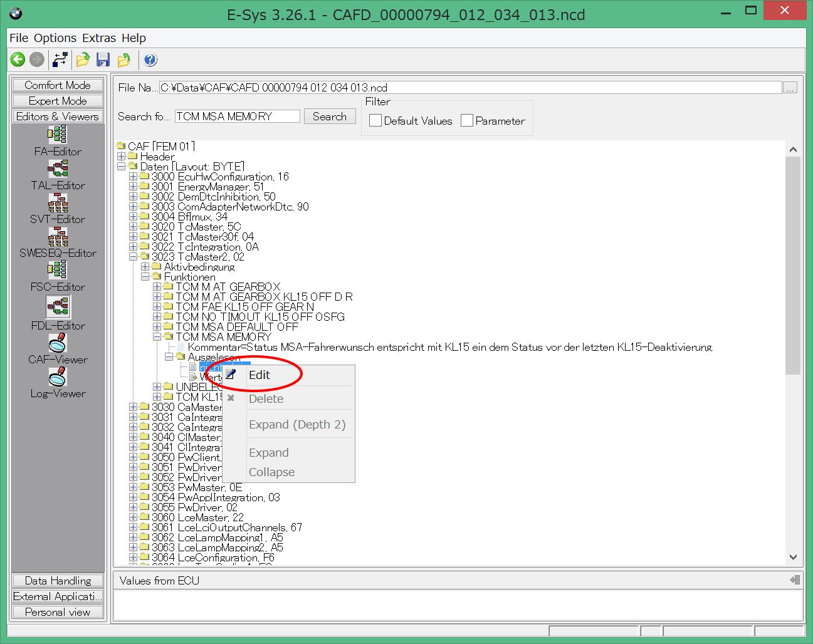Viewport: 813px width, 644px height.
Task: Click the file browse ellipsis button
Action: click(x=790, y=88)
